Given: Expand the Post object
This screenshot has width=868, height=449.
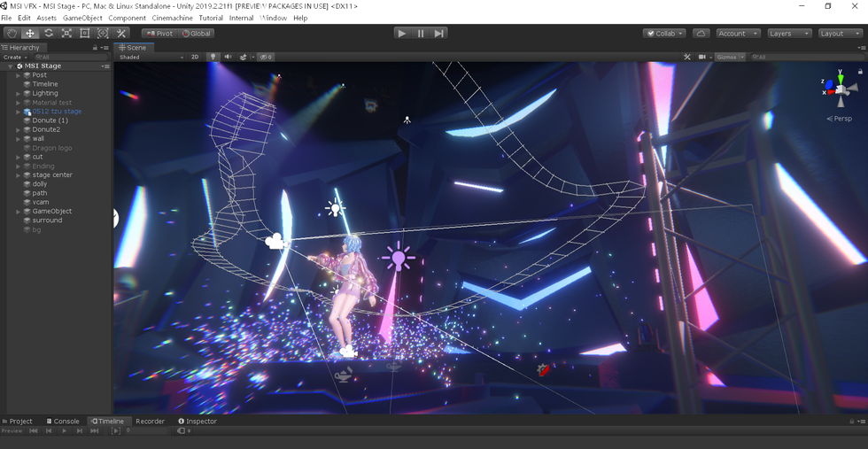Looking at the screenshot, I should [x=19, y=75].
